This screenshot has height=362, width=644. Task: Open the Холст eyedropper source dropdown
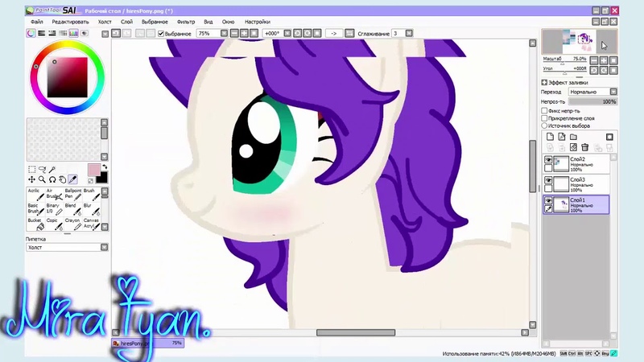[x=104, y=247]
